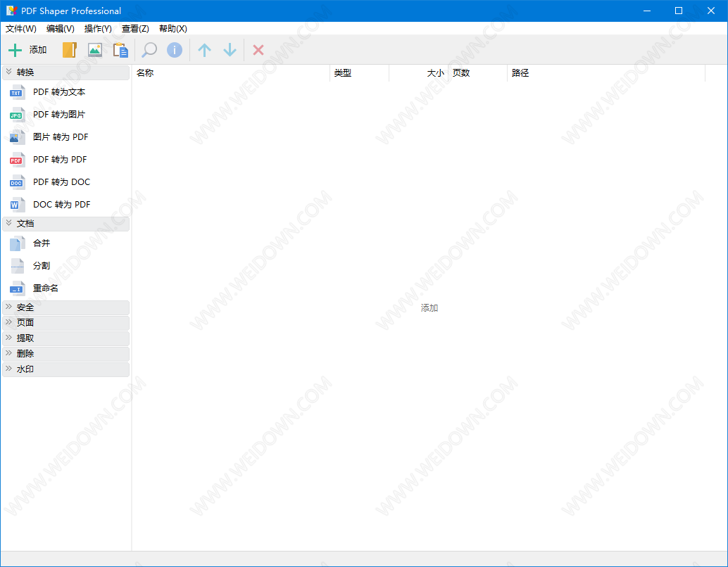Open the 编辑(V) menu
728x567 pixels.
pyautogui.click(x=61, y=29)
